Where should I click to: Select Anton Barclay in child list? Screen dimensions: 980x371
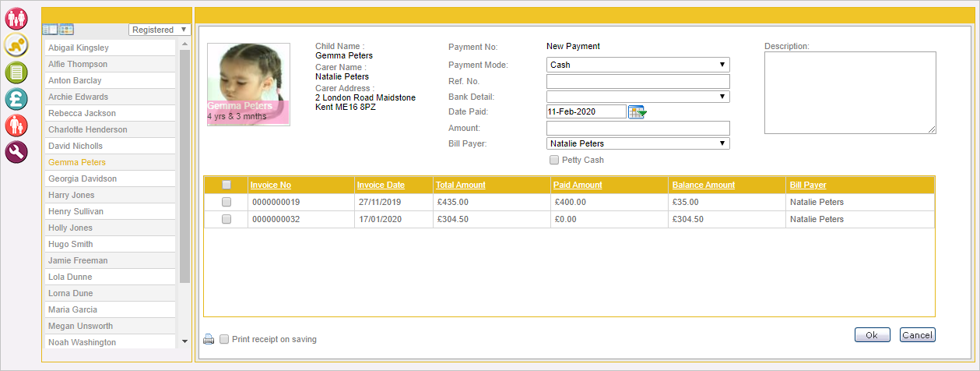(110, 80)
